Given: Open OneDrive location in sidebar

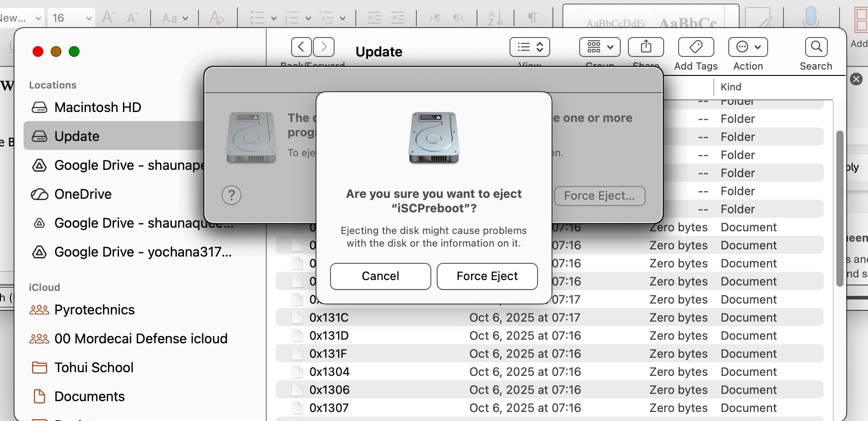Looking at the screenshot, I should (83, 194).
